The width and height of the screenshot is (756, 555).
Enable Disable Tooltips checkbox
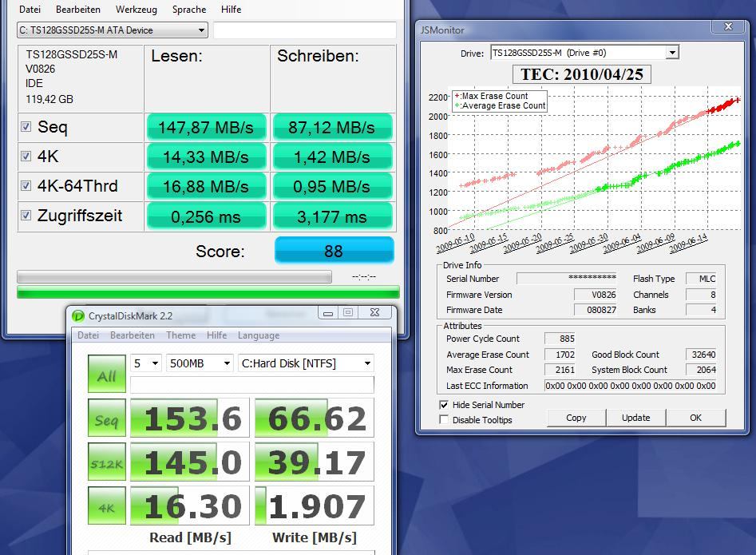point(444,420)
